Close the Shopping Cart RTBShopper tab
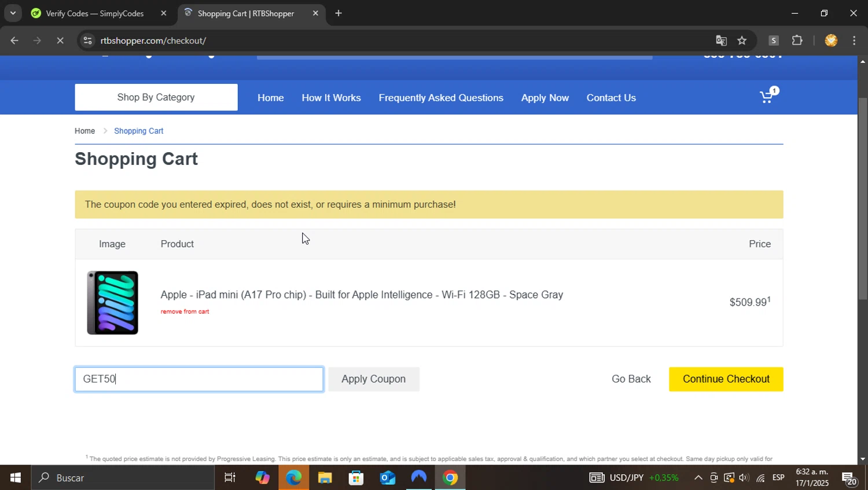868x490 pixels. point(315,13)
